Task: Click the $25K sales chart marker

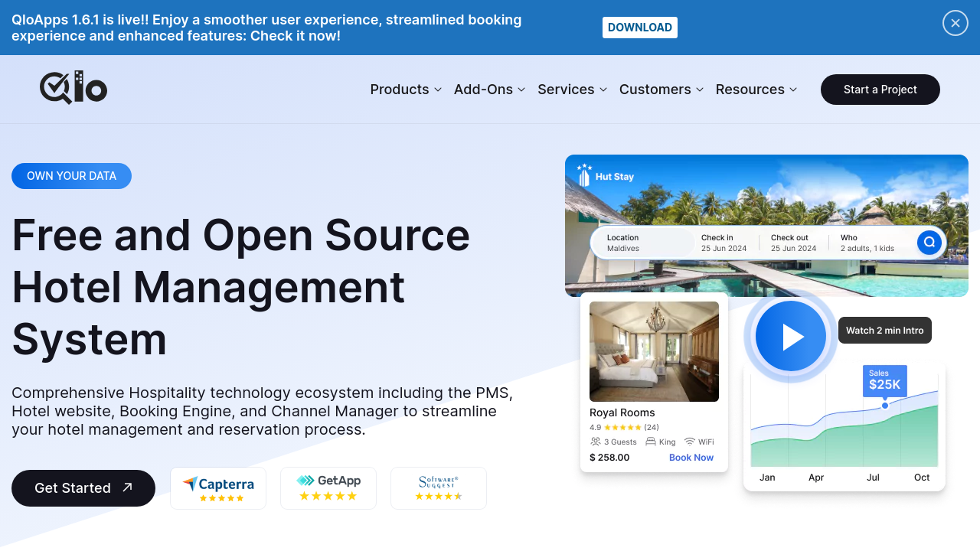Action: click(884, 405)
